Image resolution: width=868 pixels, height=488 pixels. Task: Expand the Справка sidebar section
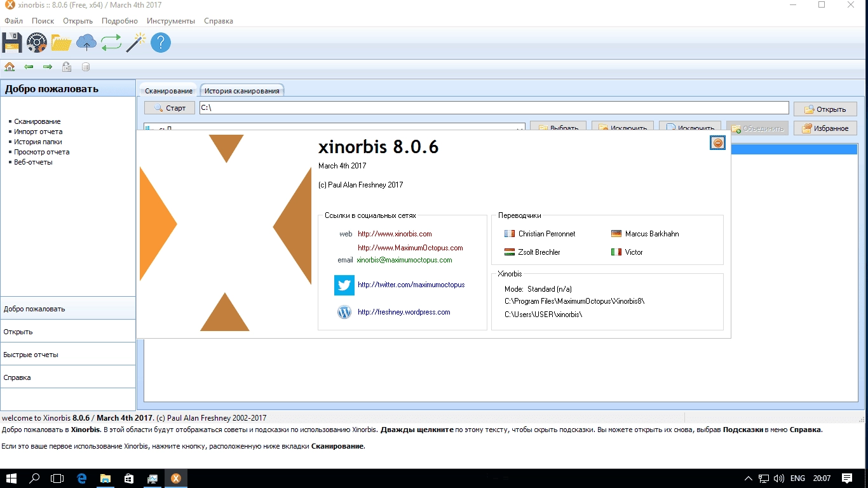pyautogui.click(x=68, y=377)
